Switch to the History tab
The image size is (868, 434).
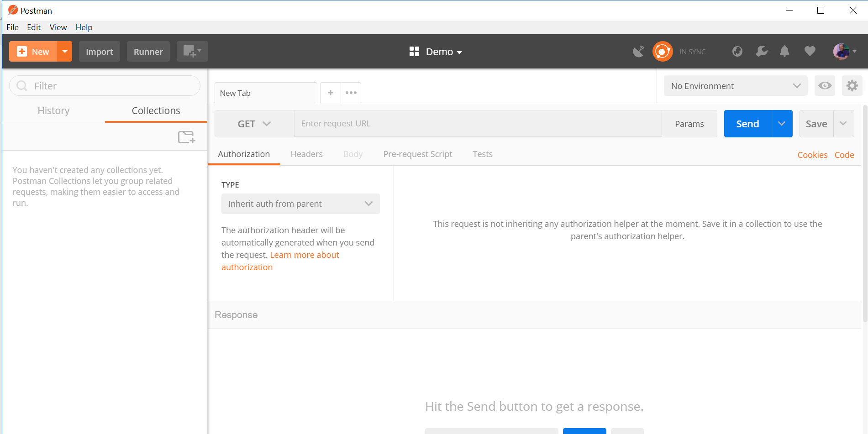(x=53, y=111)
